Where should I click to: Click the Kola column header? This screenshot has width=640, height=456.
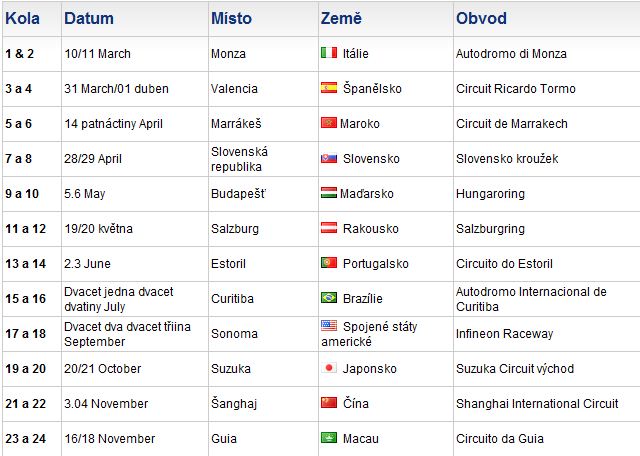(x=22, y=18)
